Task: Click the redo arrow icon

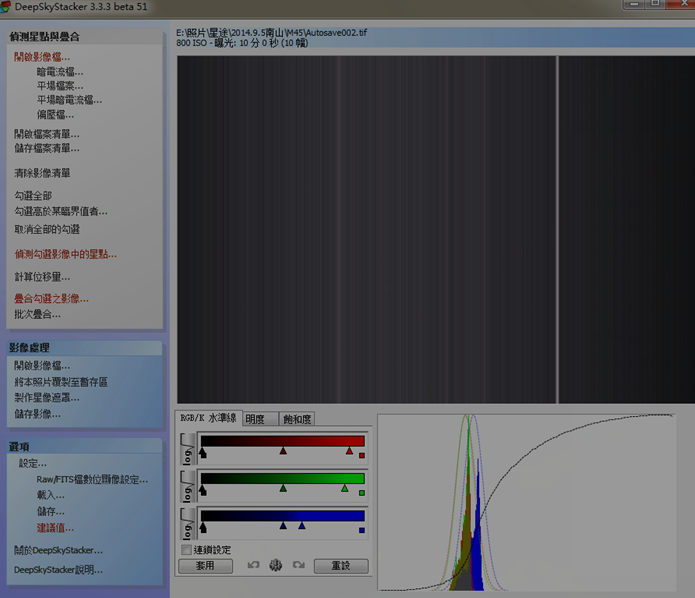Action: (299, 565)
